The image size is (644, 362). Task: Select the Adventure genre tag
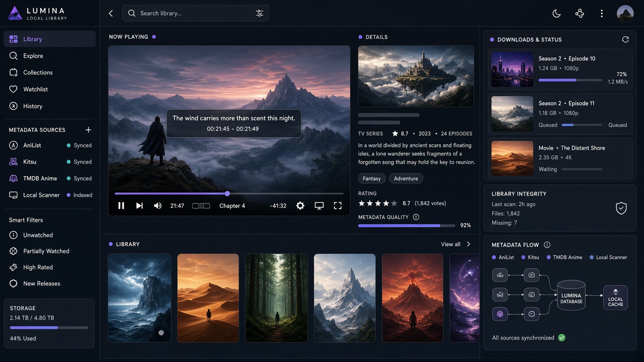pyautogui.click(x=406, y=178)
